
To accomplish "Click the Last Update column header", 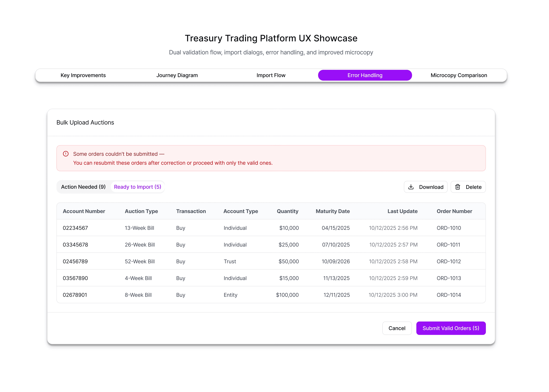I will 402,211.
